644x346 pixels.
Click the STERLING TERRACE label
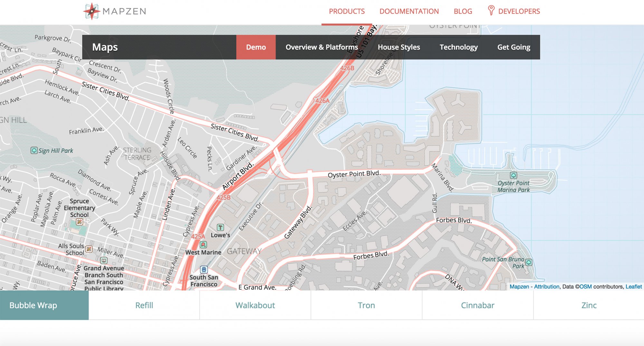point(137,154)
